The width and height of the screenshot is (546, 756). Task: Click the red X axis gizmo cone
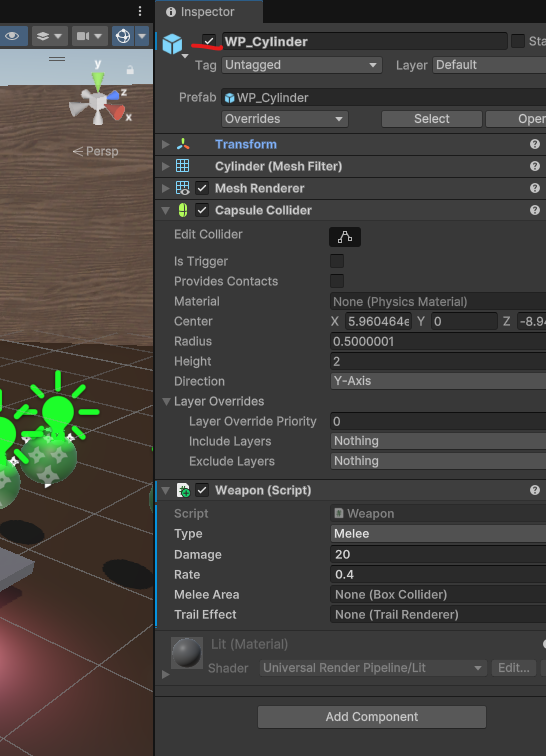[116, 111]
